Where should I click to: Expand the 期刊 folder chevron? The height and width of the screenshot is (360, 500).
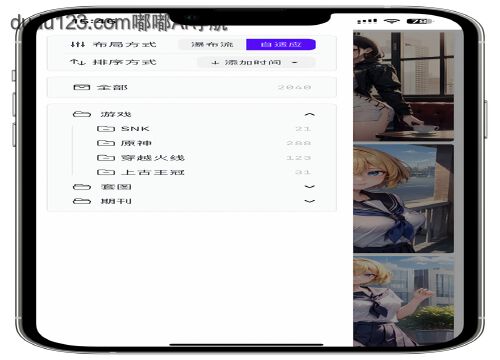[310, 201]
